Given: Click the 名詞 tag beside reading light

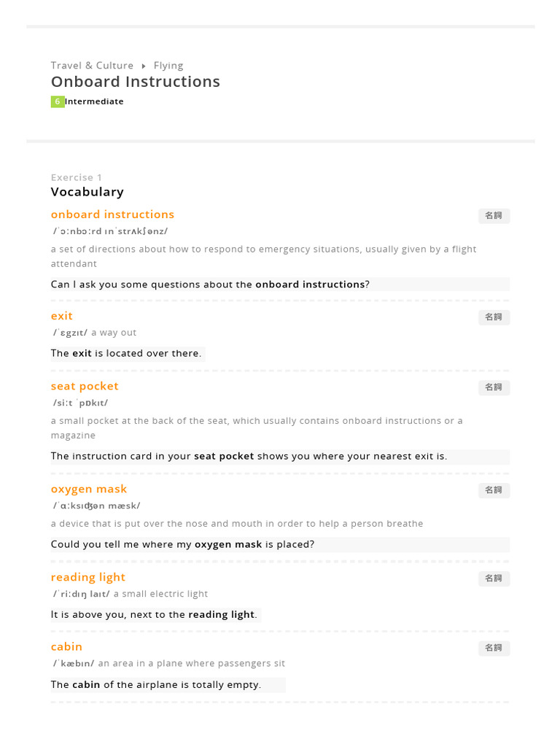Looking at the screenshot, I should 494,578.
